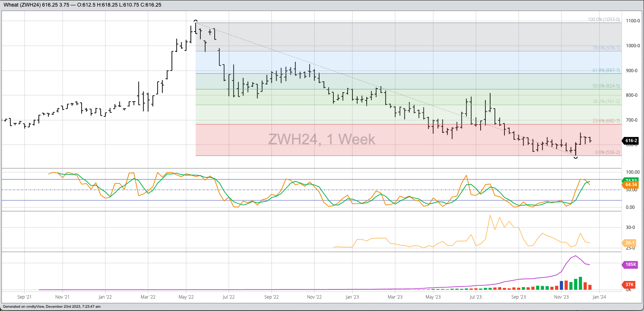Select the black 616-2 last price tag
Viewport: 644px width, 311px height.
[631, 141]
